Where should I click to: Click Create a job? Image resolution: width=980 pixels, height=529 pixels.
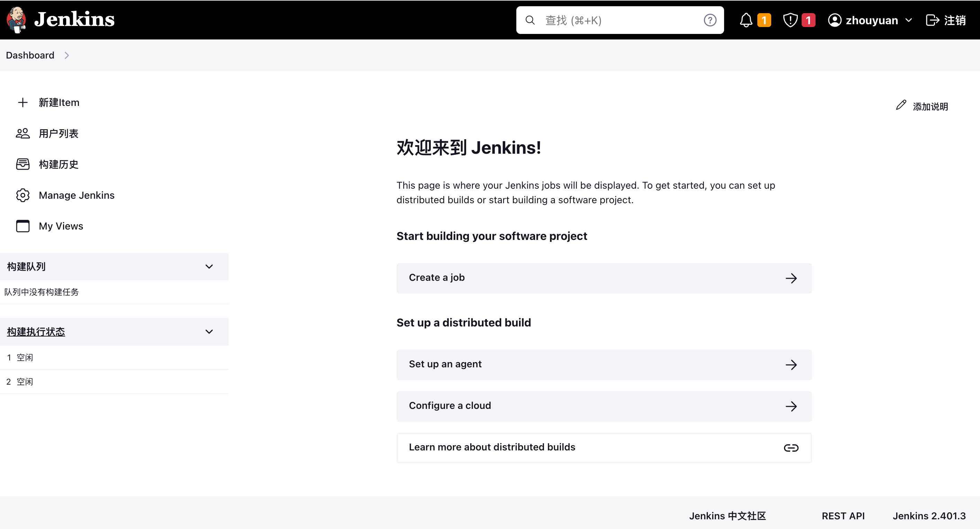(x=604, y=278)
